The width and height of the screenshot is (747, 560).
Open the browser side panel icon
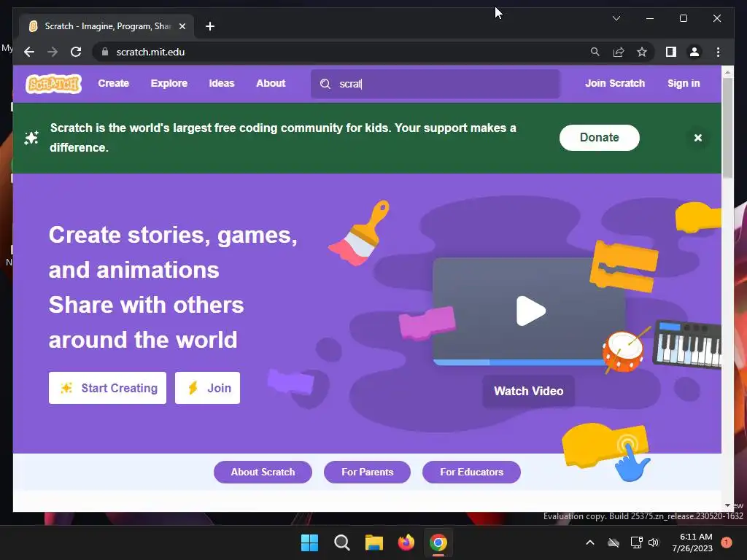[x=671, y=52]
